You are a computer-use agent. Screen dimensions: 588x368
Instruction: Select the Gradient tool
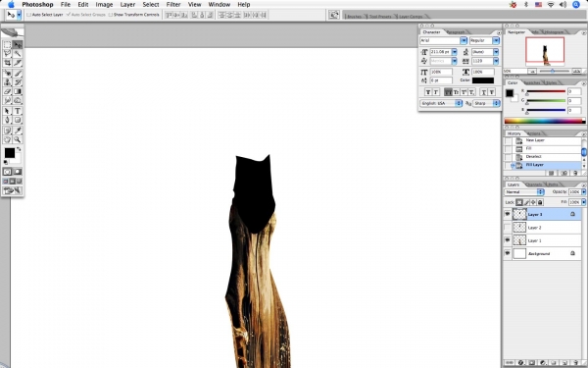tap(18, 91)
